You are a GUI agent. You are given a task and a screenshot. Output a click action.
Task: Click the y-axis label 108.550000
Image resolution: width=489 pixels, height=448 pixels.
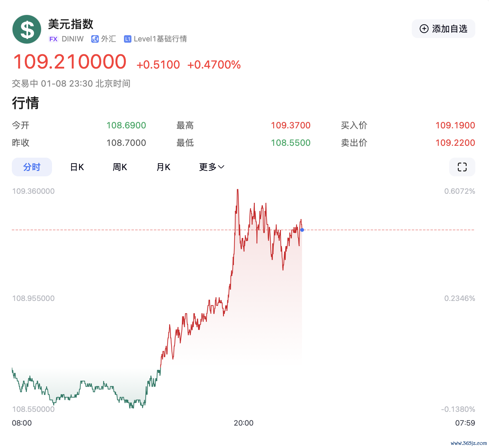click(33, 409)
